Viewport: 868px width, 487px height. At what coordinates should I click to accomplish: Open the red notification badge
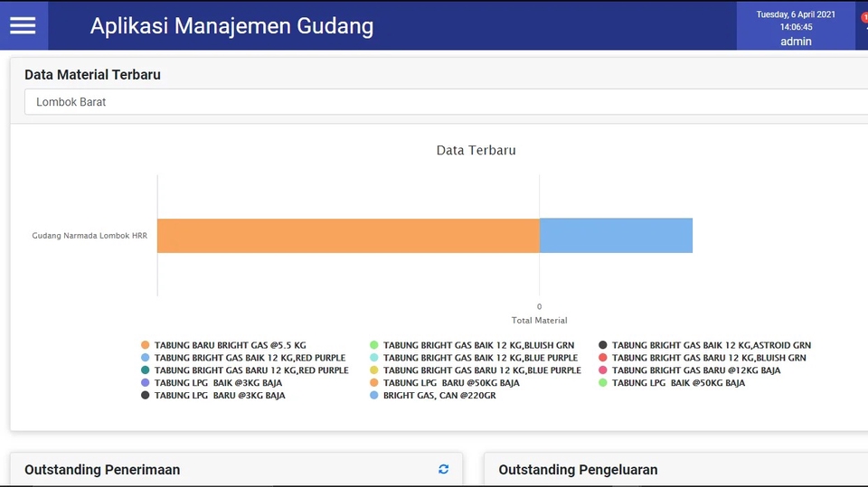click(x=864, y=18)
